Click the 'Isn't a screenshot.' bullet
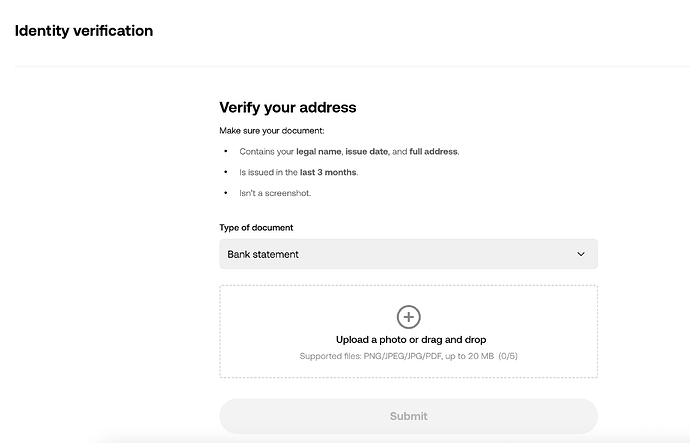Image resolution: width=690 pixels, height=443 pixels. [x=275, y=193]
